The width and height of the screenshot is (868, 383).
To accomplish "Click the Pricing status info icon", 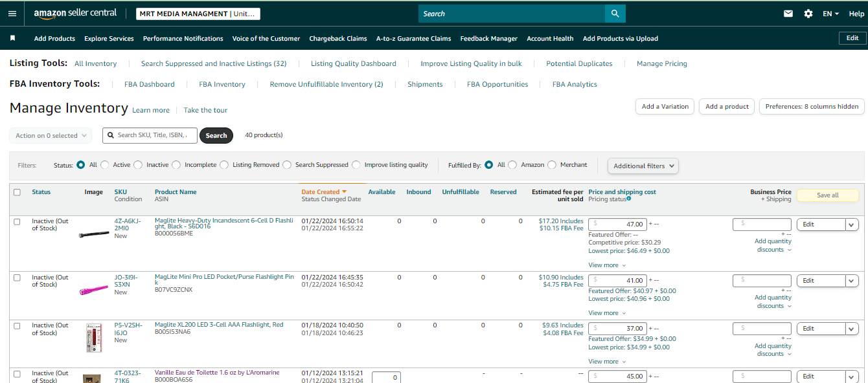I will [628, 199].
